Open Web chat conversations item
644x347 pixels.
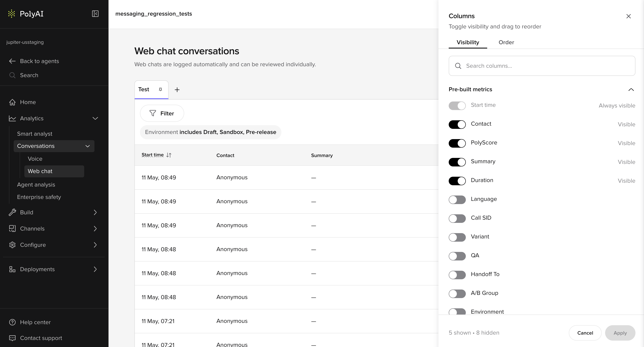click(x=54, y=171)
